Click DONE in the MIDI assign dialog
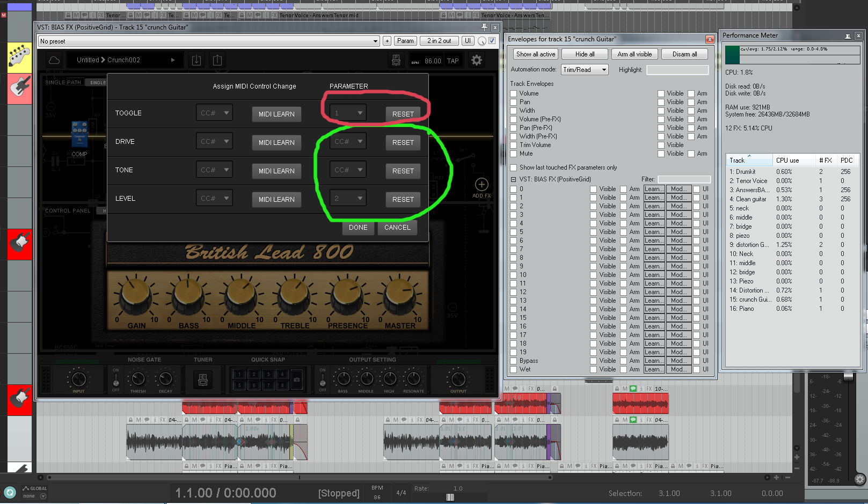 358,228
